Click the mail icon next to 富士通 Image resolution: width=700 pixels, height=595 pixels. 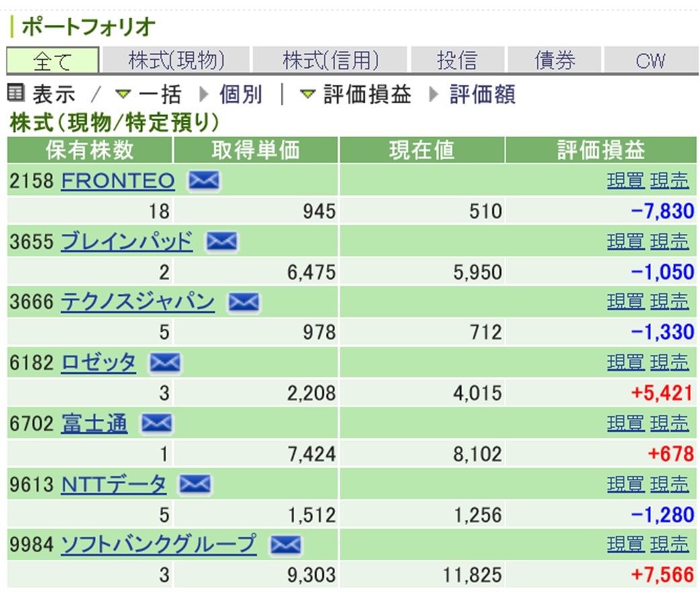(x=157, y=424)
